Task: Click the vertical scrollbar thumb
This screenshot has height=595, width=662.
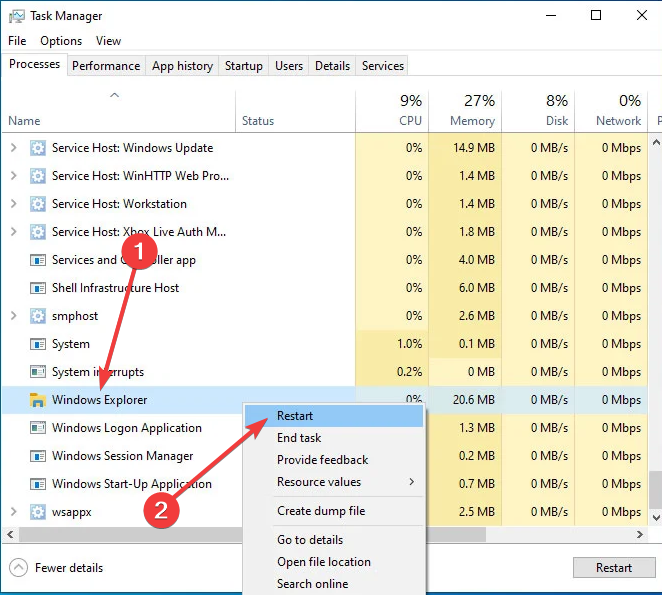Action: pyautogui.click(x=656, y=490)
